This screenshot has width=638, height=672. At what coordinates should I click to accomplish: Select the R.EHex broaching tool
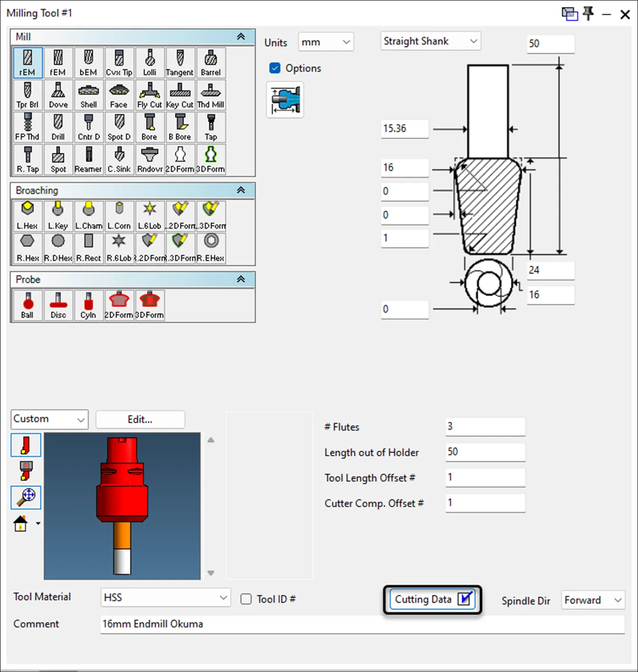click(211, 248)
